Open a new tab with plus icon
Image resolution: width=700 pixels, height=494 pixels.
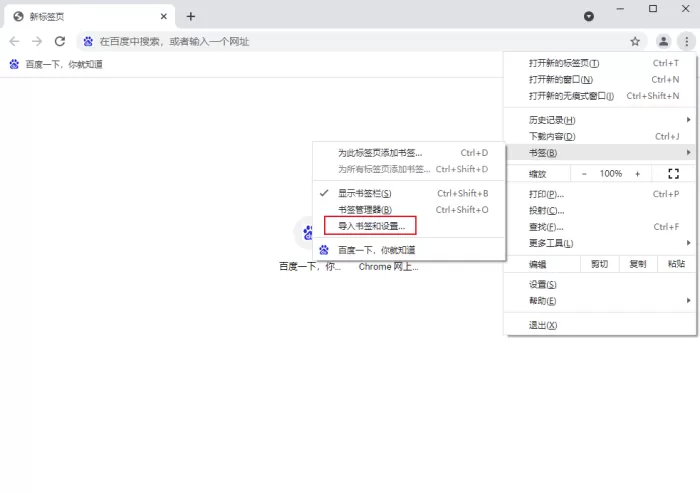click(191, 17)
